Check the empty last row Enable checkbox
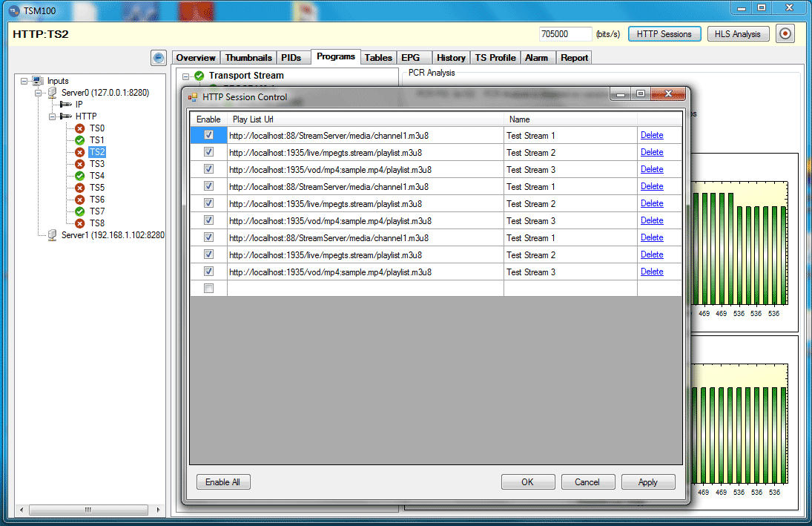 pyautogui.click(x=208, y=289)
